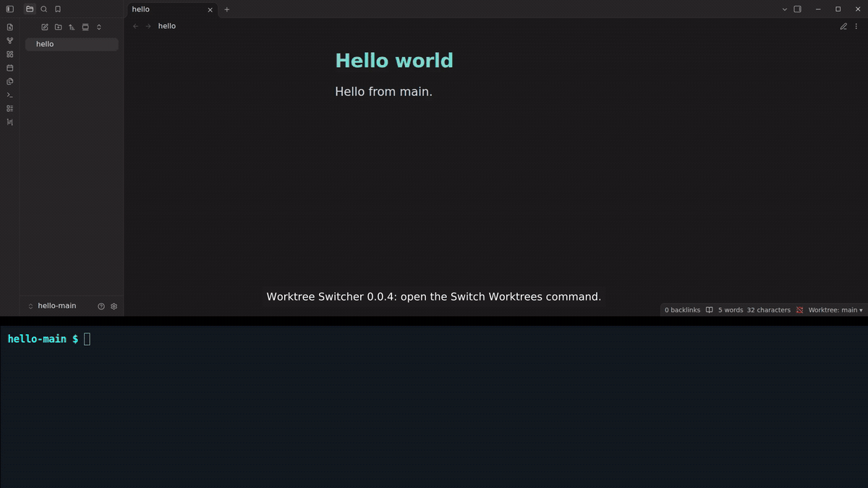Focus the terminal prompt input
868x488 pixels.
[x=88, y=339]
